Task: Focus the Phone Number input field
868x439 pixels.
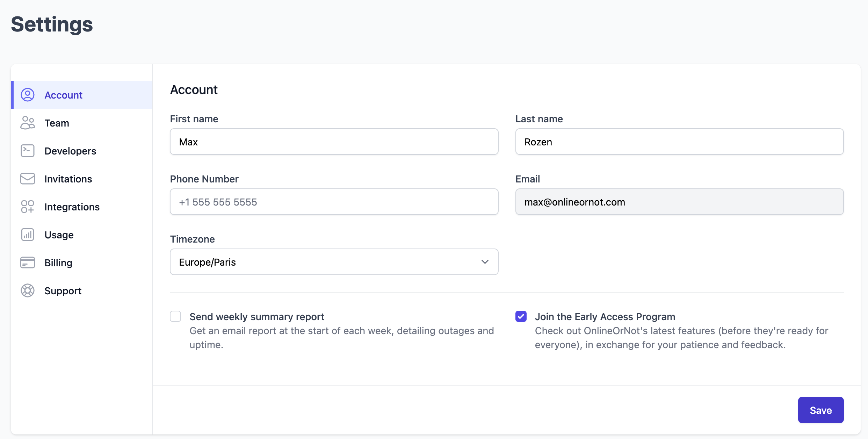Action: pyautogui.click(x=334, y=202)
